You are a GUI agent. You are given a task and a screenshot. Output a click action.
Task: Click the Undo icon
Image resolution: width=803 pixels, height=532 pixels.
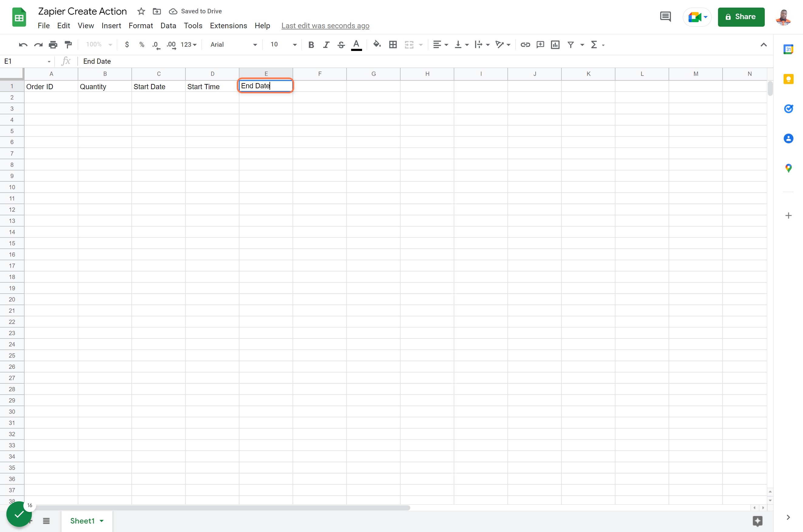tap(23, 45)
